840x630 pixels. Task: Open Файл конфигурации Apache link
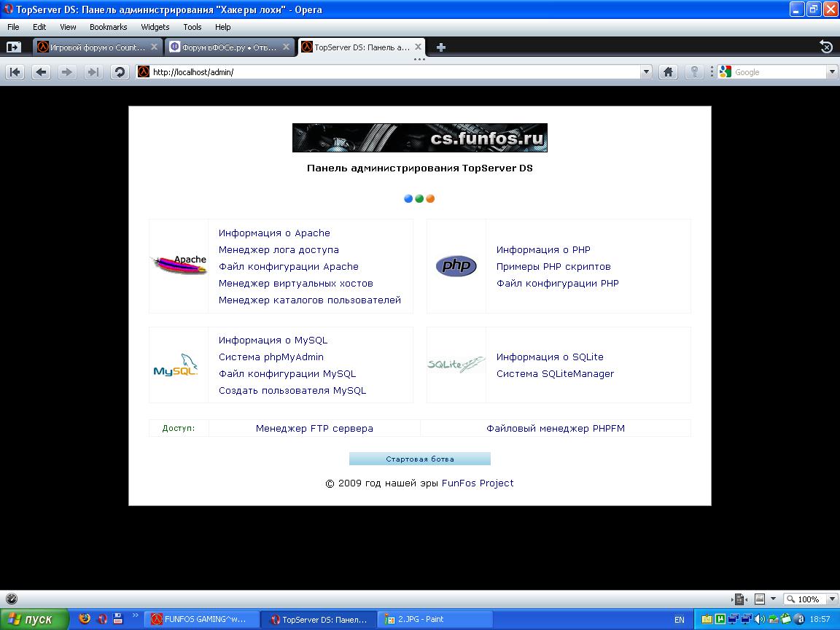[x=288, y=267]
